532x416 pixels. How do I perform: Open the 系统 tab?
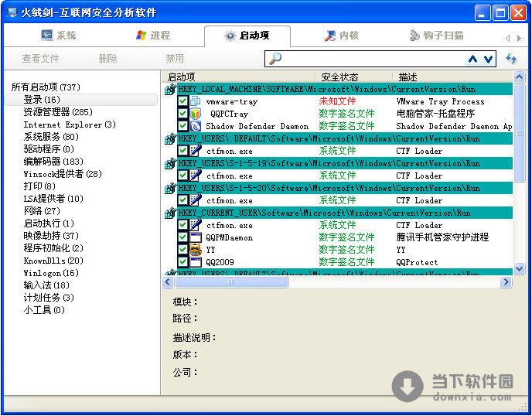coord(58,36)
